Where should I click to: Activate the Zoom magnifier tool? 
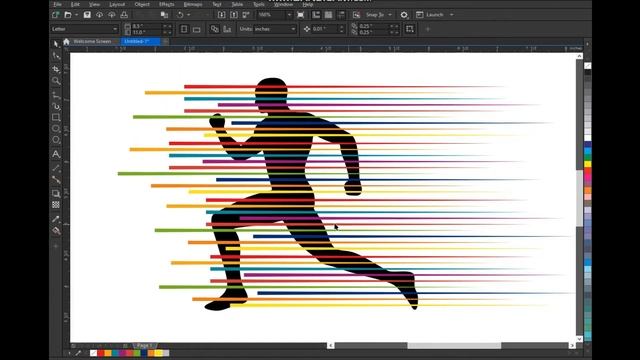(56, 80)
